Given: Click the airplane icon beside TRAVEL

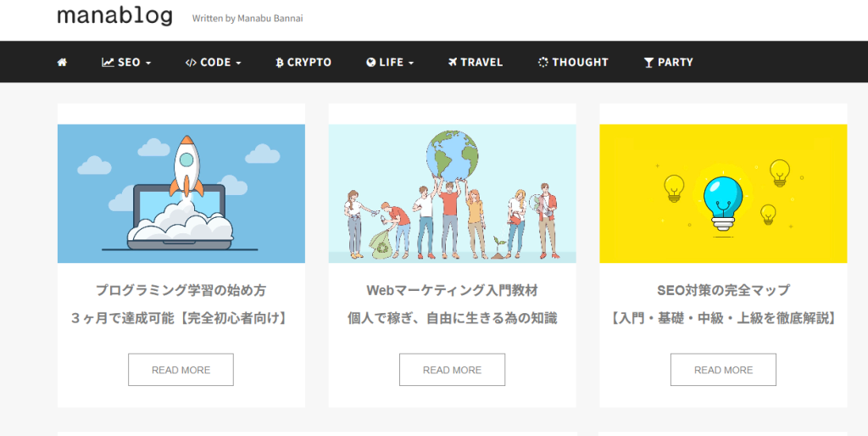Looking at the screenshot, I should (453, 62).
